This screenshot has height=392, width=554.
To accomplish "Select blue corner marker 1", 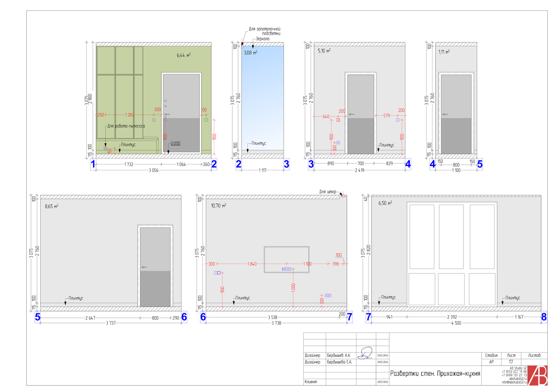I will (93, 164).
